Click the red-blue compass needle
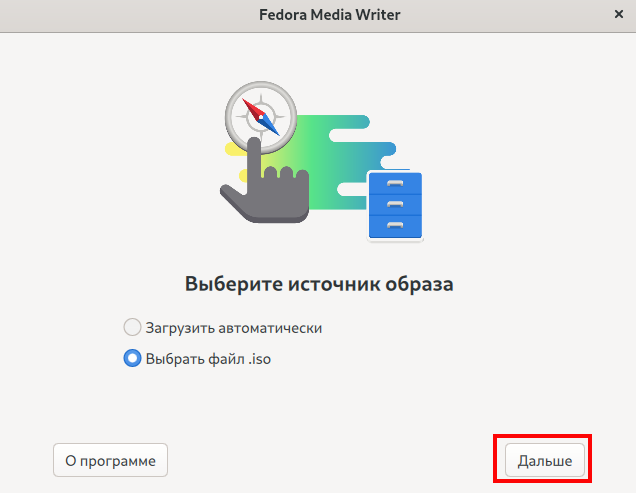The height and width of the screenshot is (493, 636). 262,115
